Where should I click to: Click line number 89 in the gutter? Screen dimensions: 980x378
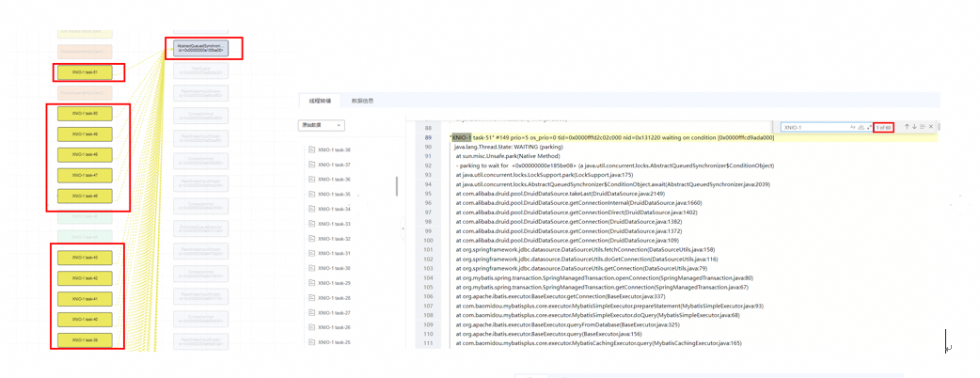[x=429, y=137]
